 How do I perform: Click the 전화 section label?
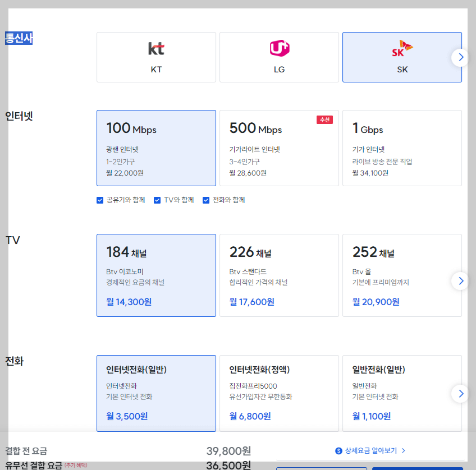tap(14, 361)
